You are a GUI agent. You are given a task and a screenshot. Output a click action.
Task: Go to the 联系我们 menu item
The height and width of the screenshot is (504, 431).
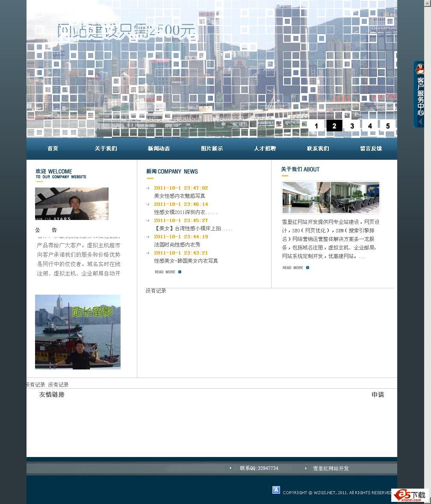pyautogui.click(x=318, y=149)
